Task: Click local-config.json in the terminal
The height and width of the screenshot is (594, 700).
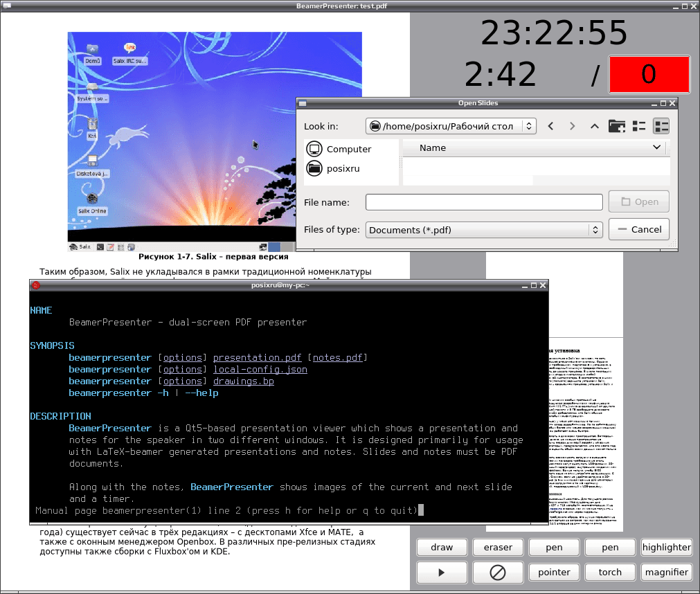Action: pos(260,370)
